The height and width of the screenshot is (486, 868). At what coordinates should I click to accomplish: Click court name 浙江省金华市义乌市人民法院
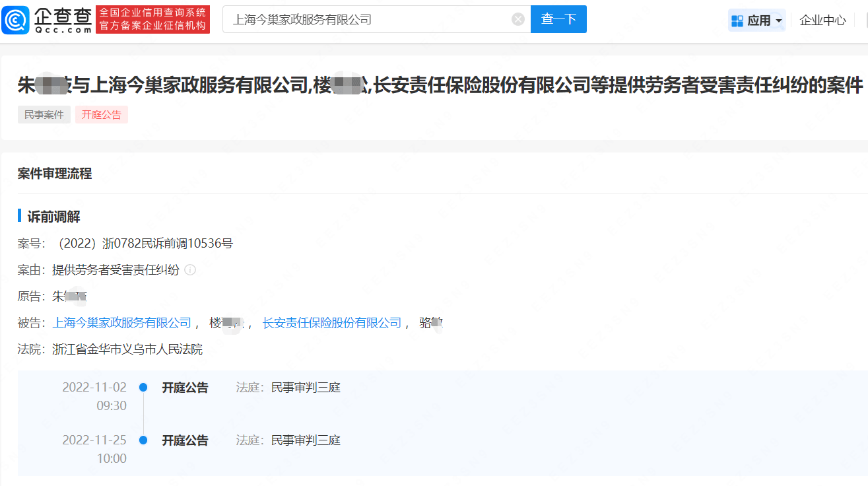pyautogui.click(x=127, y=349)
